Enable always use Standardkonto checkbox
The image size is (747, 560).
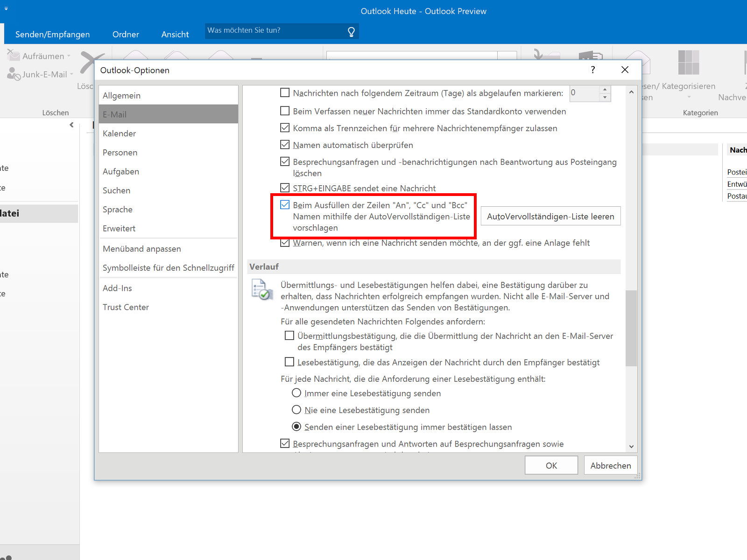point(285,111)
